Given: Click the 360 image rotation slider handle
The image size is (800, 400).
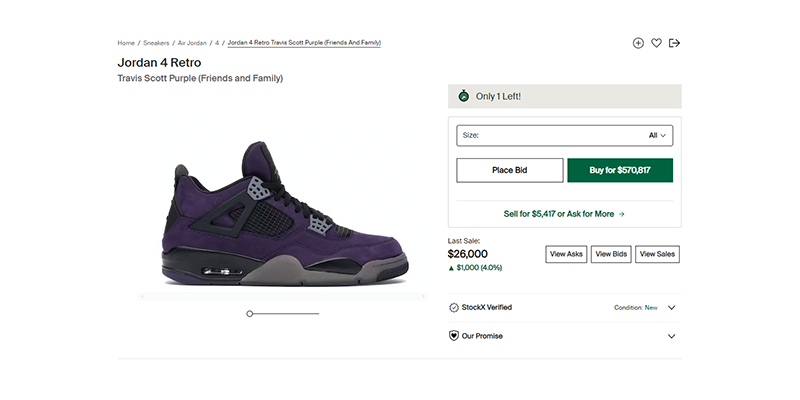Looking at the screenshot, I should [250, 314].
